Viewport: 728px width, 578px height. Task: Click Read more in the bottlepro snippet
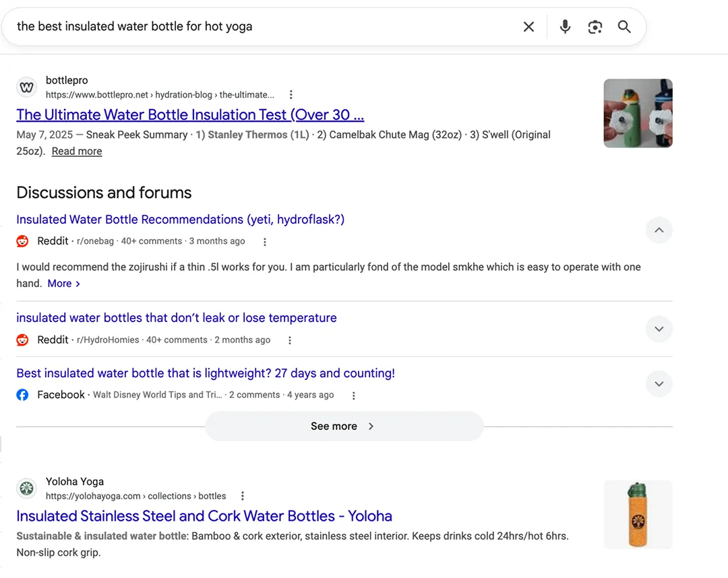pyautogui.click(x=77, y=151)
